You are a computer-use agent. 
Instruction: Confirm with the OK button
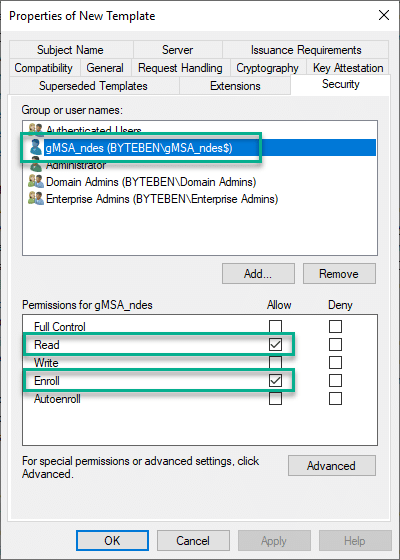[112, 540]
